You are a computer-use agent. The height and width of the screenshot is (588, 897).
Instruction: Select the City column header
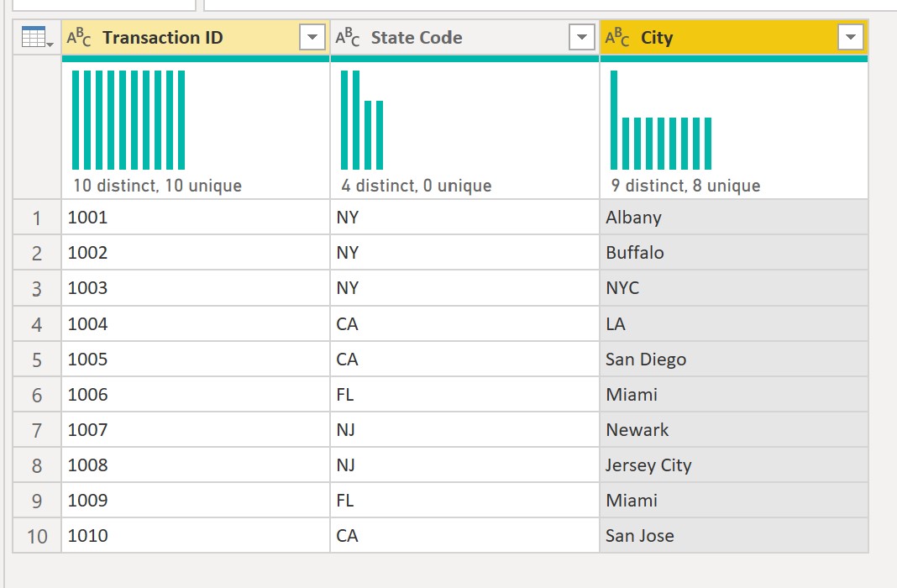point(734,37)
